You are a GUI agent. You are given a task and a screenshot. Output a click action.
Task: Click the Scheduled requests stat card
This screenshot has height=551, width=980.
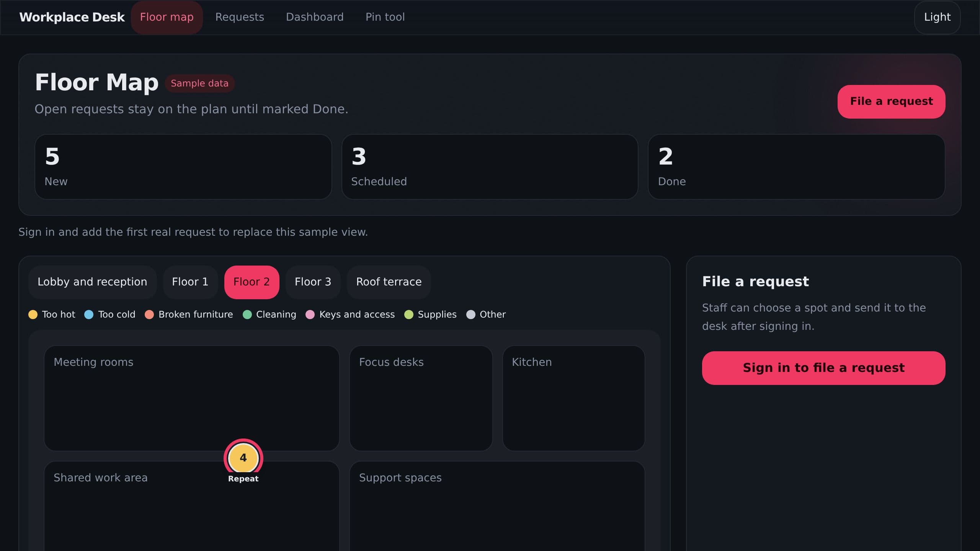tap(490, 166)
